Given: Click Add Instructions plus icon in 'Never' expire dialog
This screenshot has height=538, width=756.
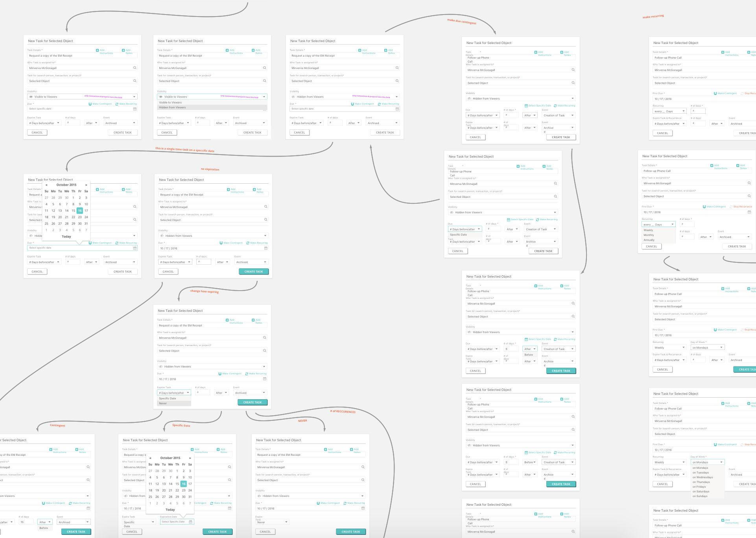Looking at the screenshot, I should pos(326,450).
